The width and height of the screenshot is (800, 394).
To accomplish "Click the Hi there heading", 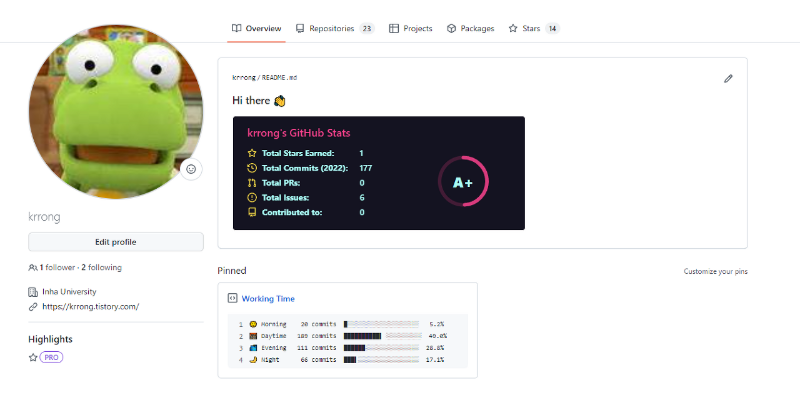I will 259,101.
